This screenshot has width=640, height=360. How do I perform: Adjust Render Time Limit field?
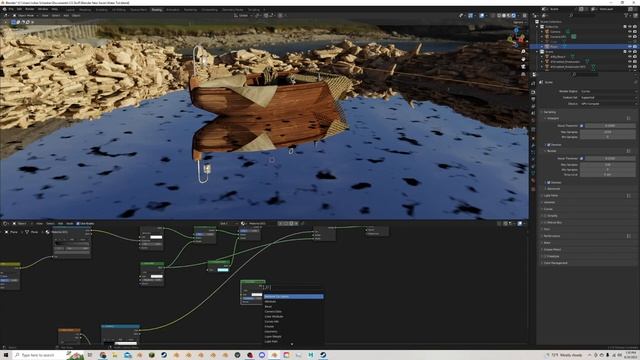[x=607, y=175]
